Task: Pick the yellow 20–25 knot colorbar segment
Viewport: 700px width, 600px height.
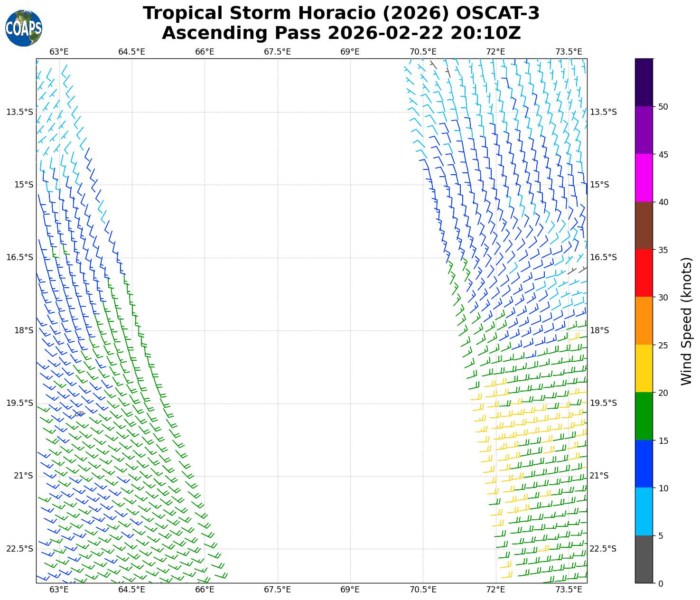Action: [x=644, y=368]
